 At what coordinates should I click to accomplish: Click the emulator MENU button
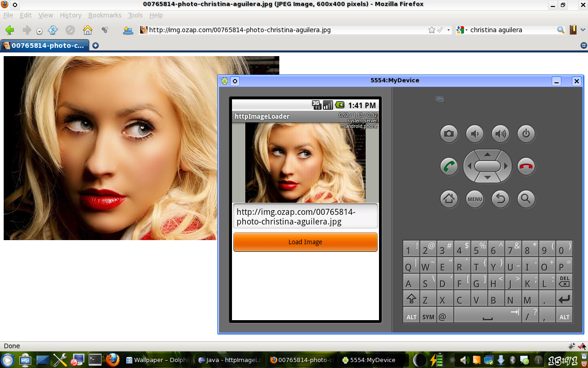pyautogui.click(x=475, y=199)
